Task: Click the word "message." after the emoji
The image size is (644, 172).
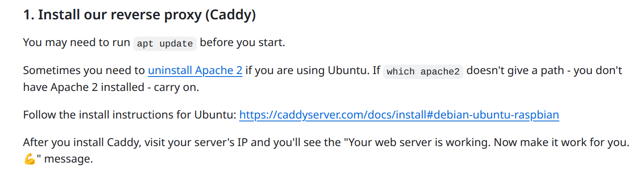Action: tap(69, 159)
